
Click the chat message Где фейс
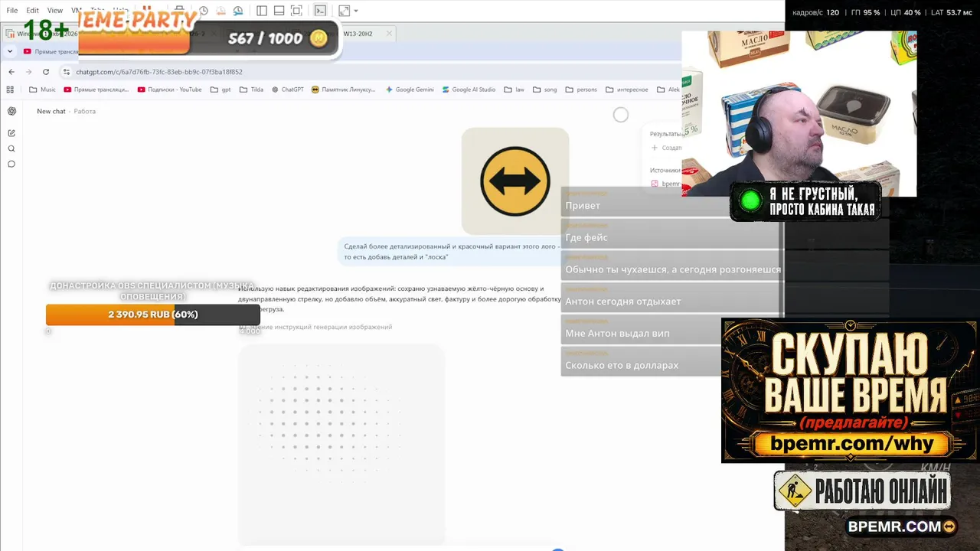click(586, 237)
